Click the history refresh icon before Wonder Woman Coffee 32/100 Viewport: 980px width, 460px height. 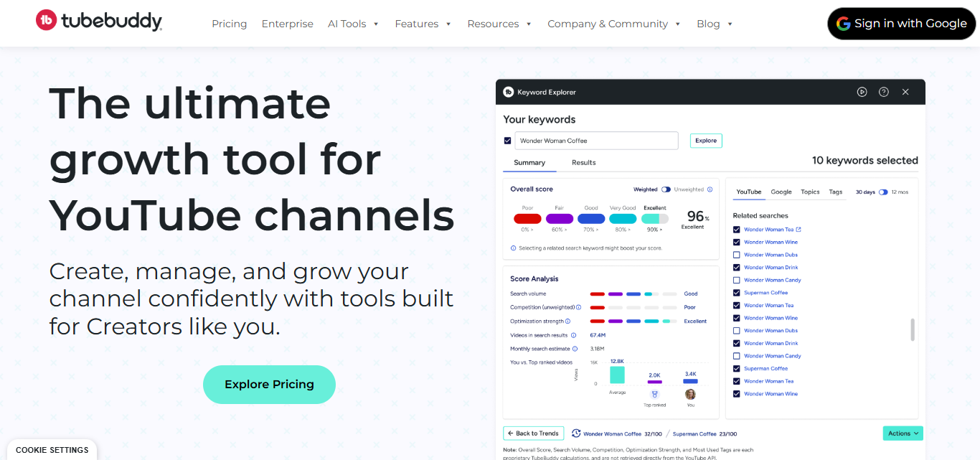coord(576,433)
